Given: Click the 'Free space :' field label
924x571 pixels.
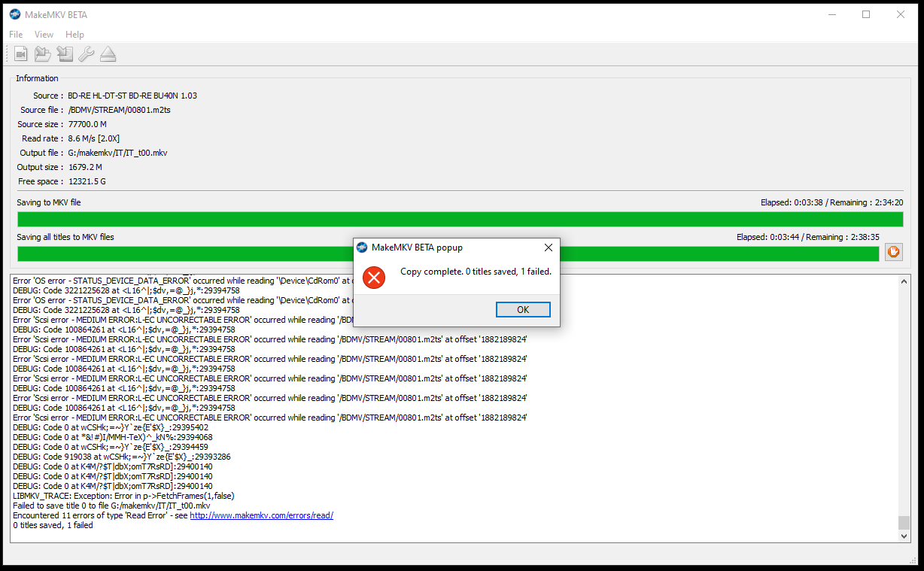Looking at the screenshot, I should 41,181.
